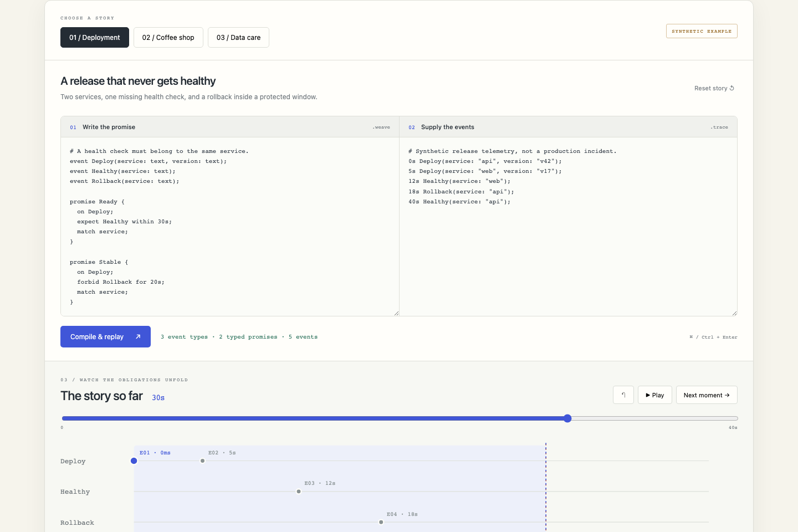This screenshot has width=798, height=532.
Task: Click the "forbid Rollback for 20s;" line
Action: coord(121,282)
